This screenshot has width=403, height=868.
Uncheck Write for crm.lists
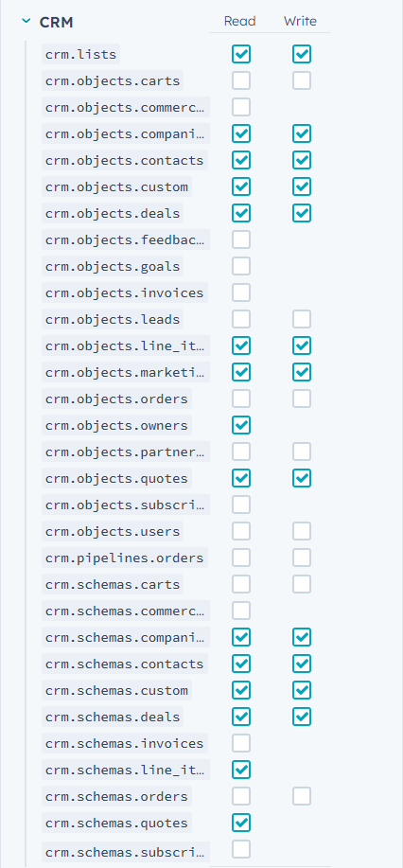coord(302,54)
